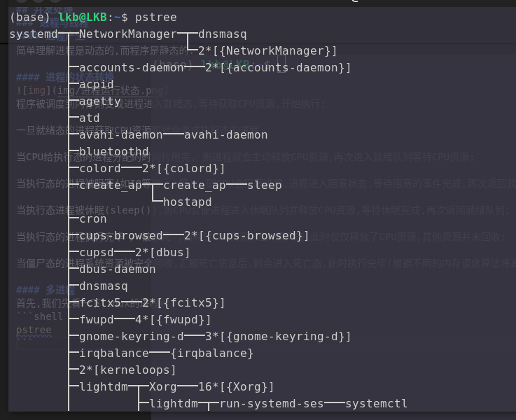
Task: Click the child avahi-daemon at line end
Action: (225, 135)
